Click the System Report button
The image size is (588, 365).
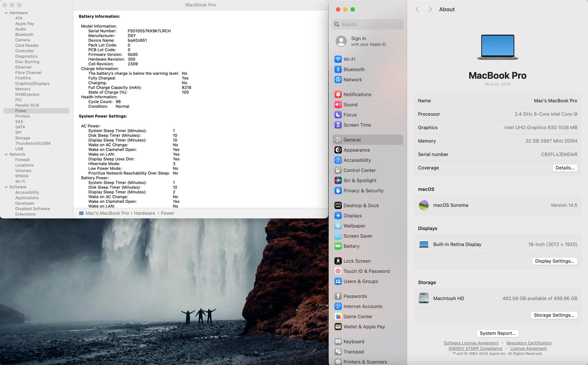497,333
